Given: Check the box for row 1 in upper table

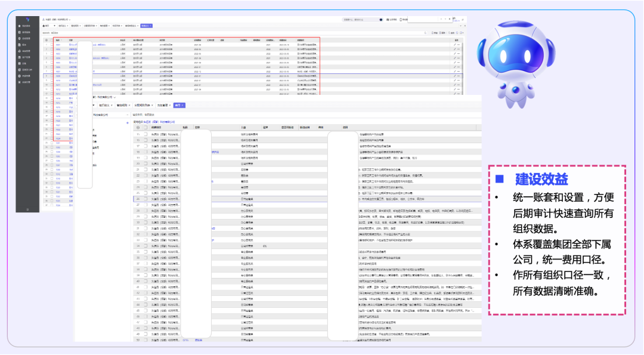Looking at the screenshot, I should [x=51, y=45].
